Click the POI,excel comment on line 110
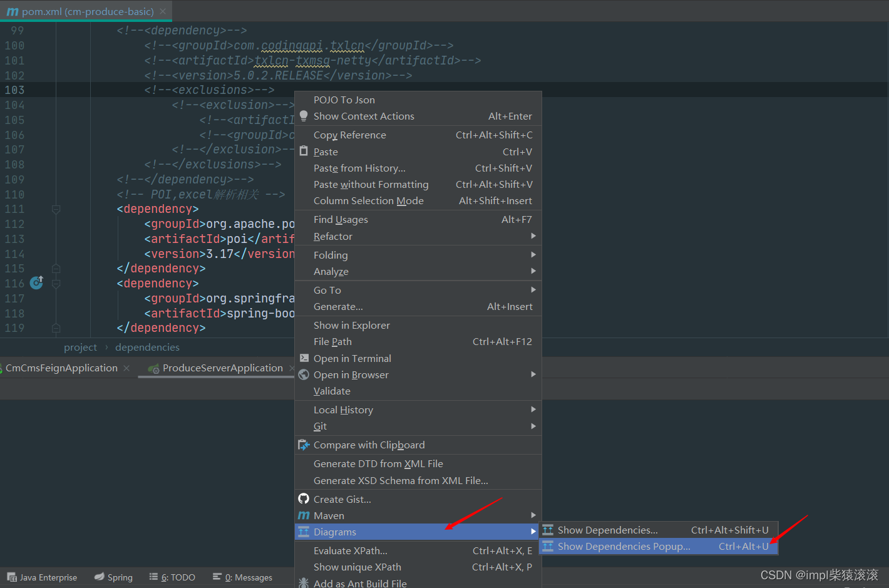889x588 pixels. (x=201, y=194)
